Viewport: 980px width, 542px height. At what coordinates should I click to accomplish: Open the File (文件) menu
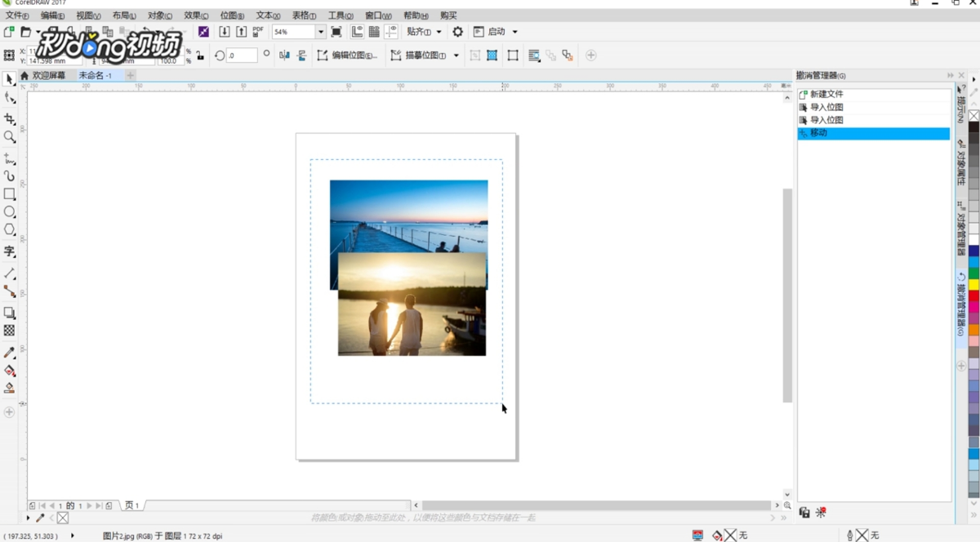(17, 16)
